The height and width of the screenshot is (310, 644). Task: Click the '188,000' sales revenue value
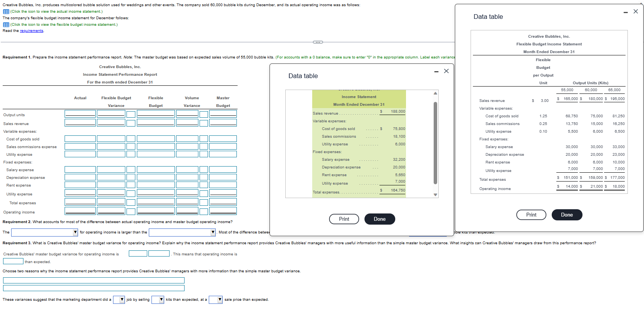[x=398, y=112]
